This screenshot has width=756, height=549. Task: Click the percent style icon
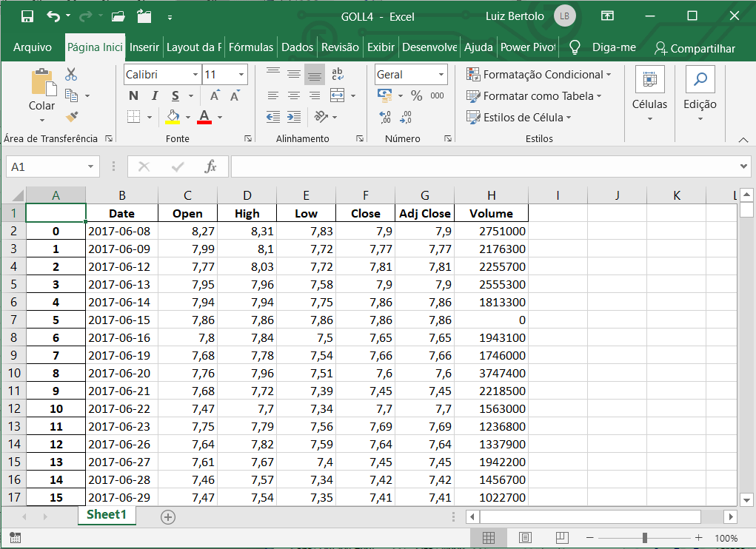(x=416, y=95)
